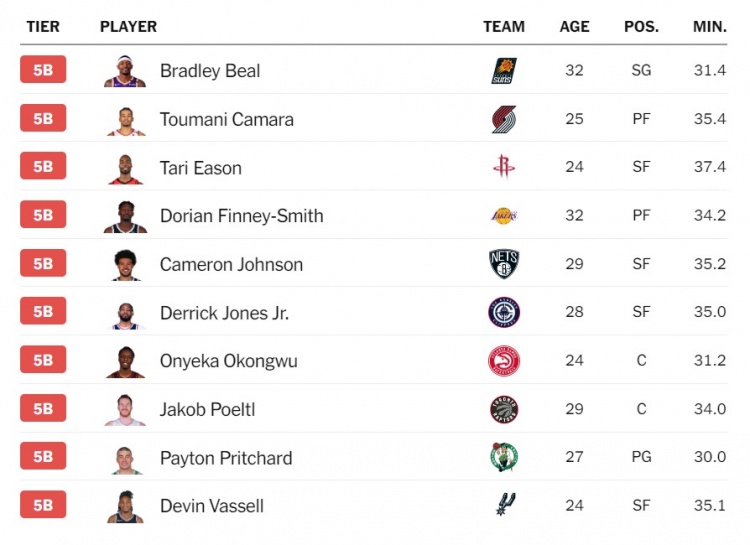Click the Phoenix Suns team logo
Viewport: 750px width, 545px height.
[504, 71]
